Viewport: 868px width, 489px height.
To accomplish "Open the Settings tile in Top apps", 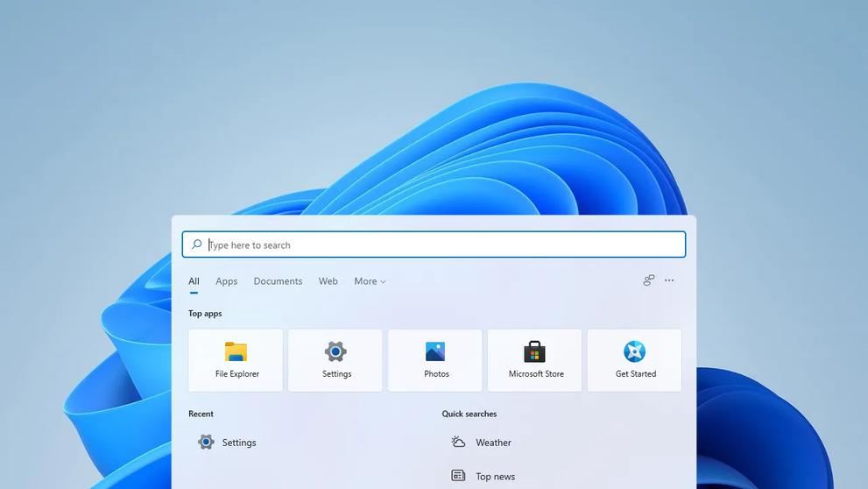I will (x=335, y=360).
